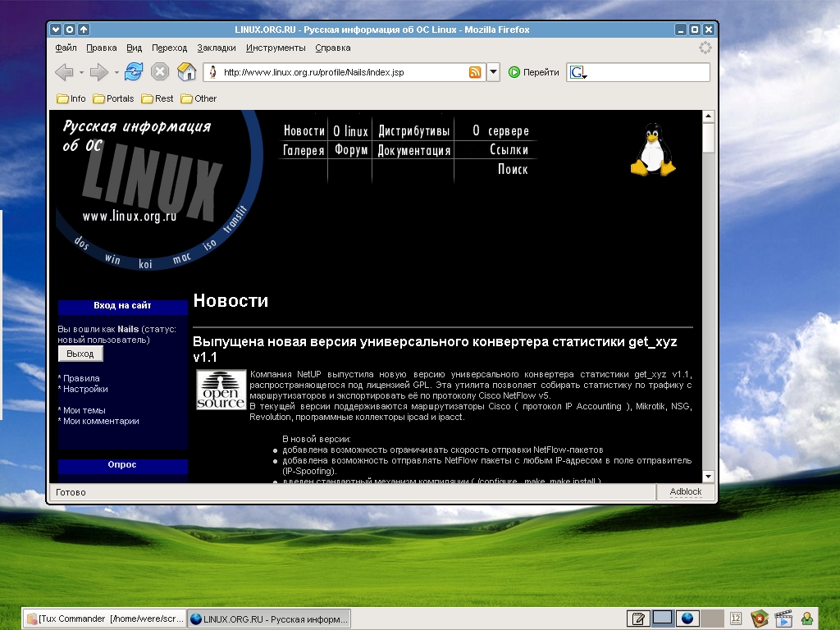840x630 pixels.
Task: Open the Google search engine selector
Action: click(x=578, y=72)
